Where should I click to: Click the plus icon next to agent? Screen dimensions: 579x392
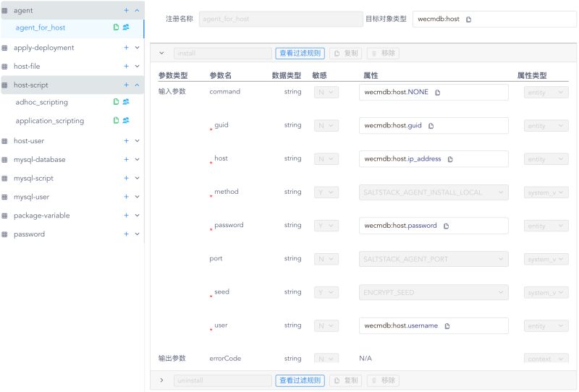[x=126, y=10]
